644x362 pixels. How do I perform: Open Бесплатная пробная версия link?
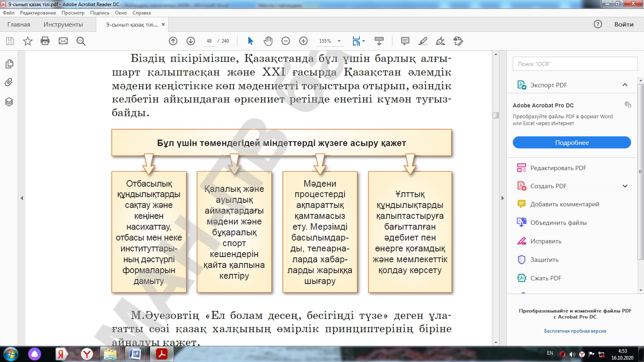click(575, 331)
